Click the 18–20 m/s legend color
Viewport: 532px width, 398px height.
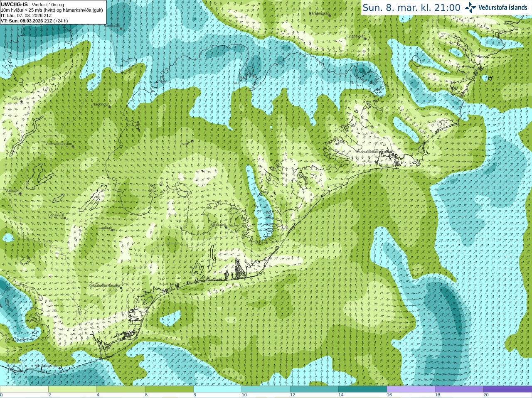[x=459, y=389]
